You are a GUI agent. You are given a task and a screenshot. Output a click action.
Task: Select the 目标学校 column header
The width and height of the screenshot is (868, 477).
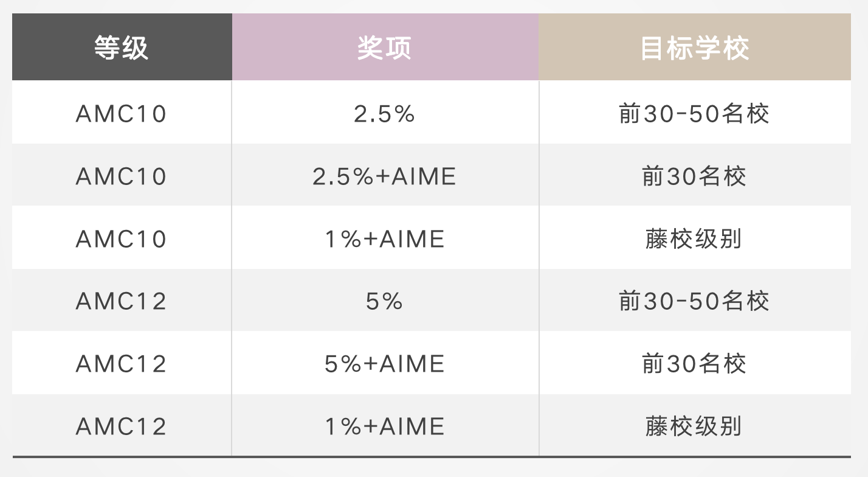(x=695, y=47)
